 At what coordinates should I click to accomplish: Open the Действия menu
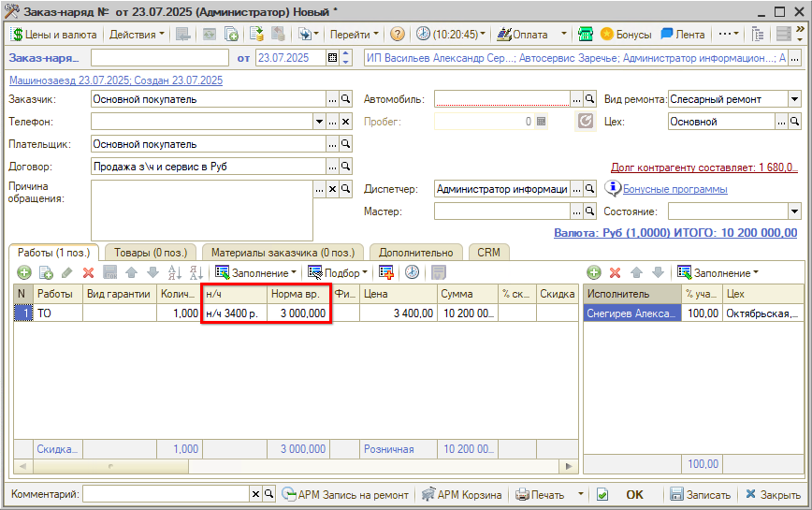click(x=136, y=34)
